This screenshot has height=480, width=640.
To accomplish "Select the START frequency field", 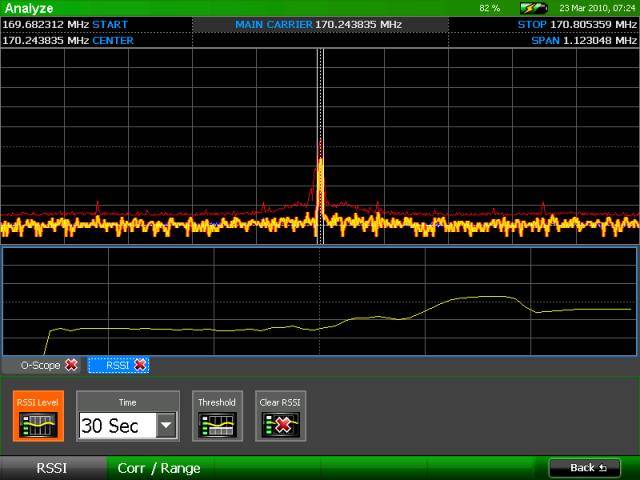I will (x=65, y=24).
